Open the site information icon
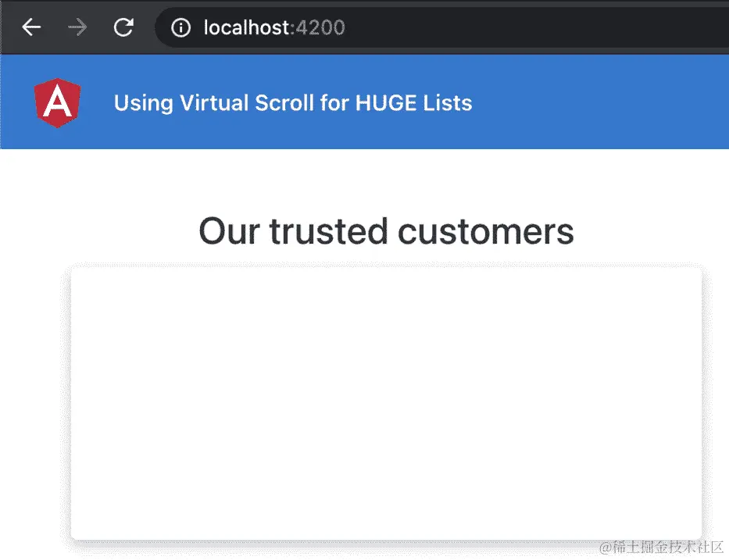Screen dimensions: 729x560 [180, 27]
